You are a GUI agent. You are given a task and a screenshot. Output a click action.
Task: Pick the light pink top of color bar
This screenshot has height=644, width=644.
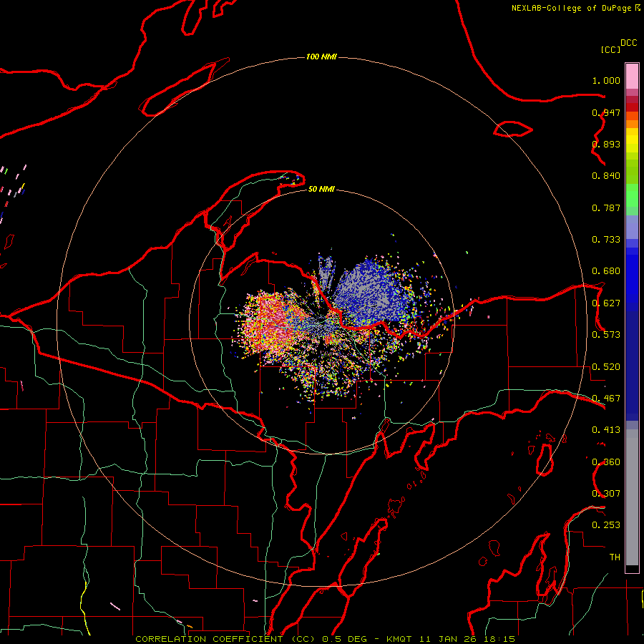(632, 77)
